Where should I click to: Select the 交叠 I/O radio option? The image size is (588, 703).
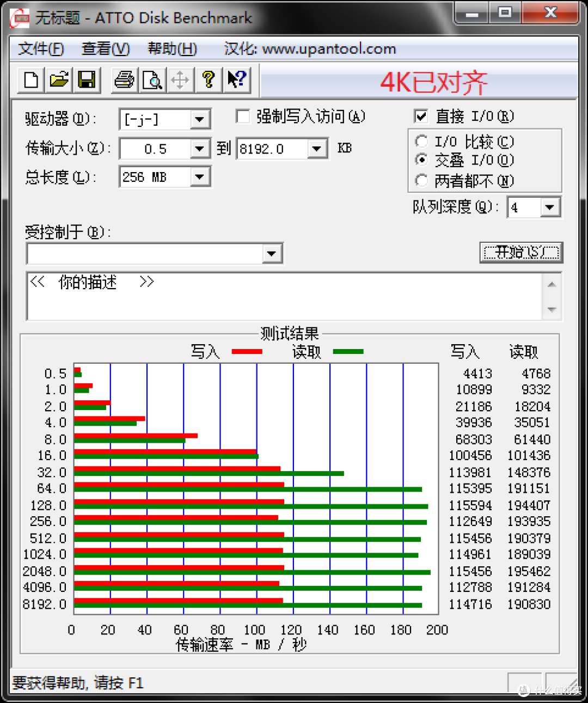(421, 160)
